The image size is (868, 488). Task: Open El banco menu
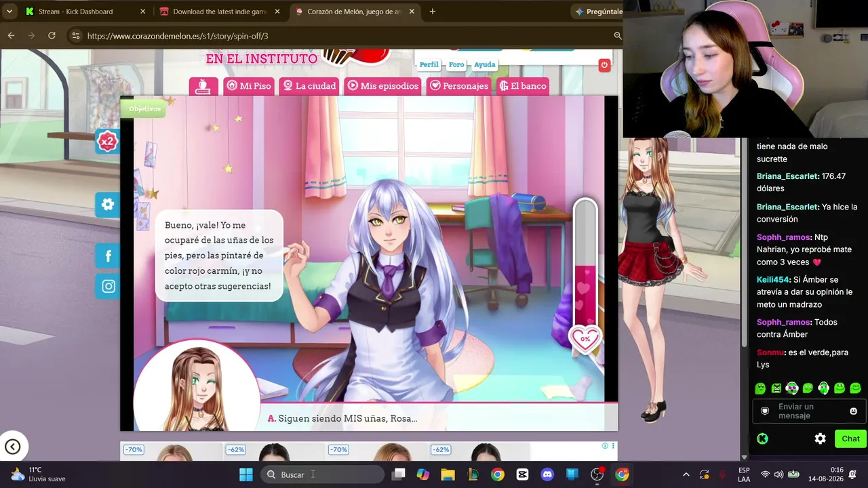point(522,86)
